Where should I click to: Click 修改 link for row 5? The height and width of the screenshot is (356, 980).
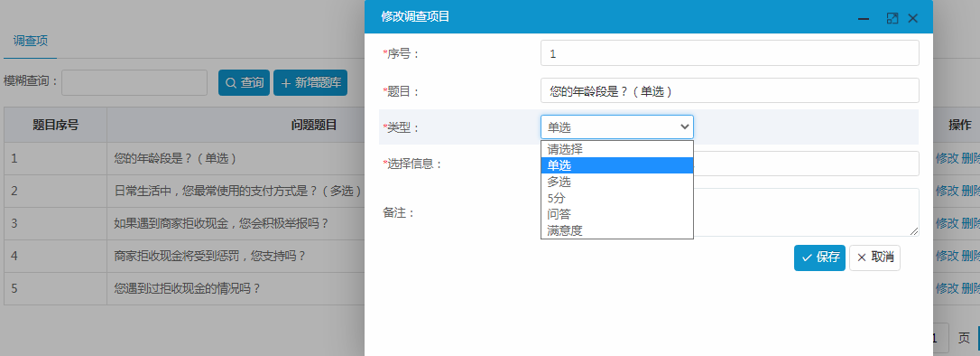[x=947, y=288]
